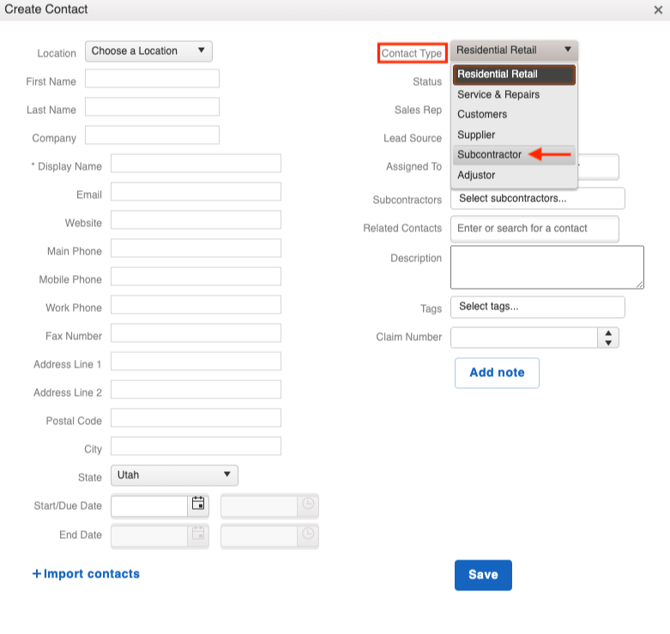Click the End Date clock icon
670x634 pixels.
(309, 535)
